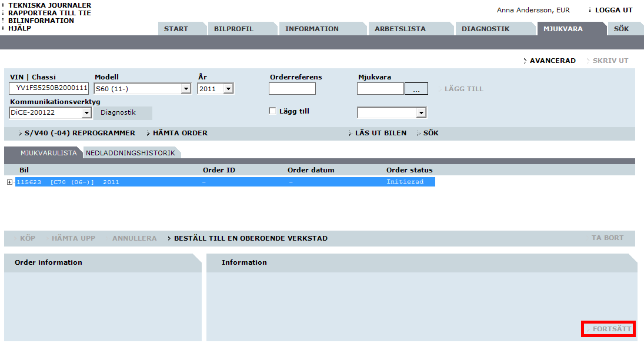Click the 'Order datum' column header
The width and height of the screenshot is (644, 343).
[x=311, y=170]
